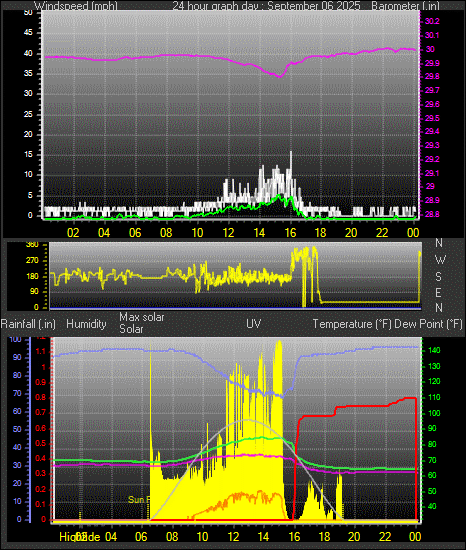
Task: Click the Barometer (.in) axis title
Action: coord(405,6)
